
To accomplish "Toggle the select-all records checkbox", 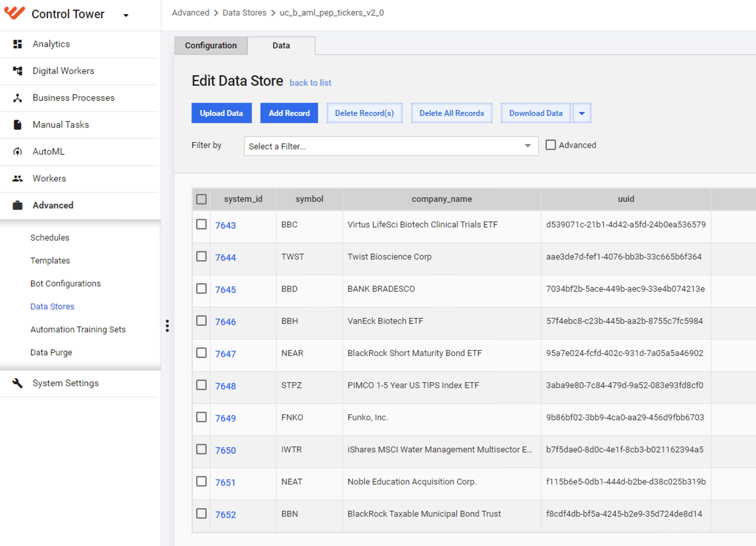I will pos(201,199).
